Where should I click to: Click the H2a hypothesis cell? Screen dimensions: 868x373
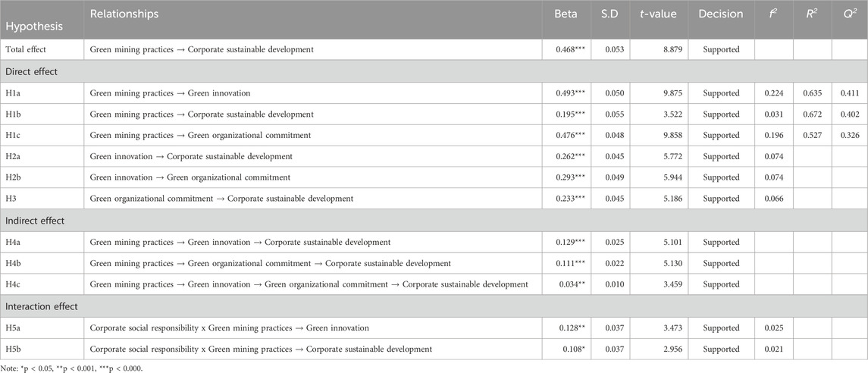tap(13, 157)
